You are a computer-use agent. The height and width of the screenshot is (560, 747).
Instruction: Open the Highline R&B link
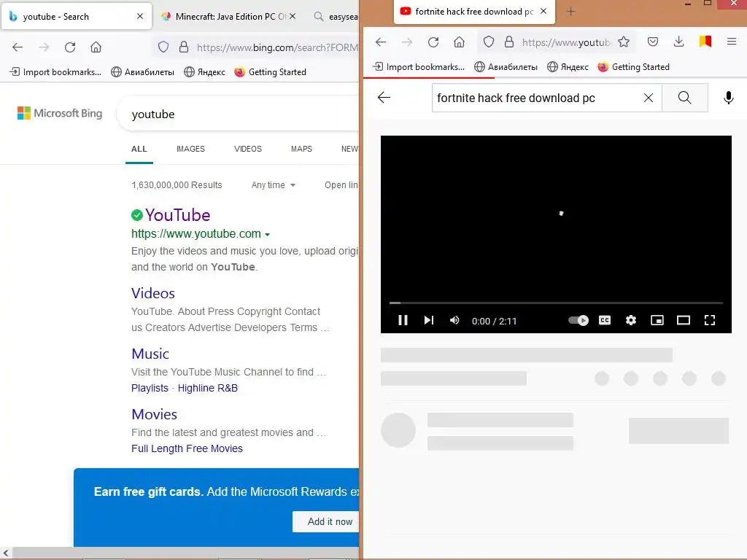tap(208, 388)
